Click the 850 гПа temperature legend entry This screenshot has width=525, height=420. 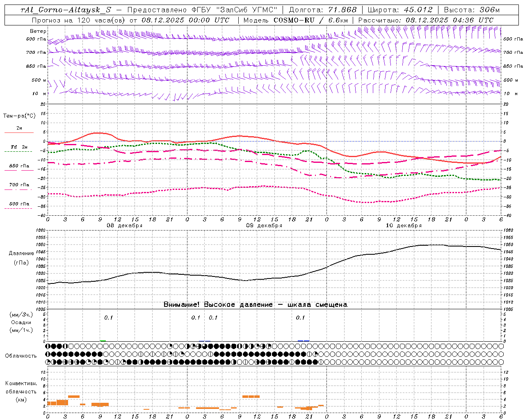[19, 166]
